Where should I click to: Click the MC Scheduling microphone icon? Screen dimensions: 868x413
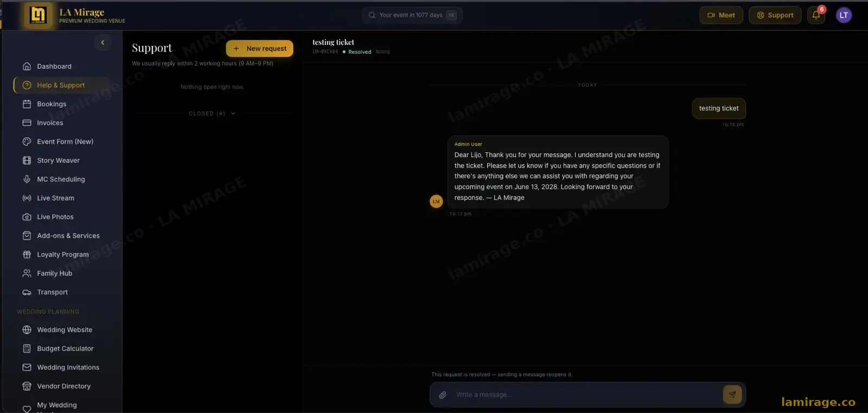click(x=27, y=179)
